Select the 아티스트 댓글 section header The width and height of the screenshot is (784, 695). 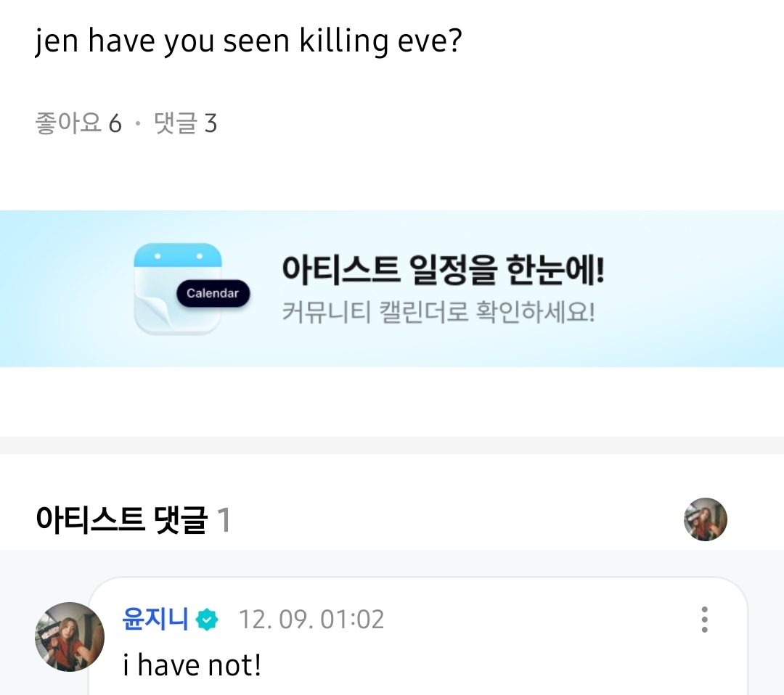point(113,519)
